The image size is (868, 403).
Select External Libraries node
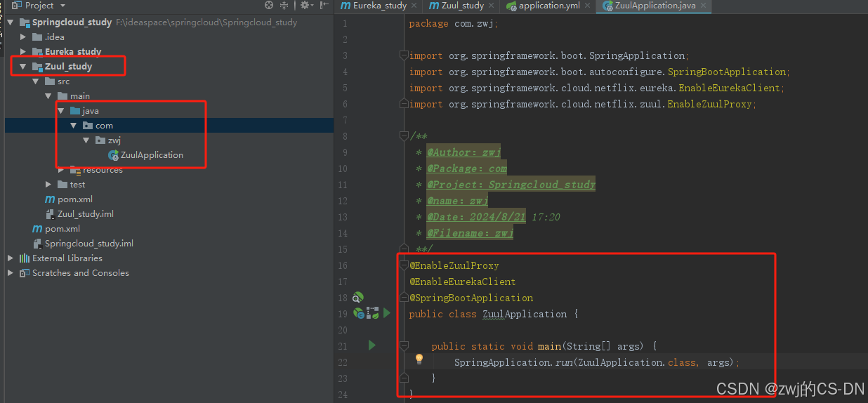(67, 258)
